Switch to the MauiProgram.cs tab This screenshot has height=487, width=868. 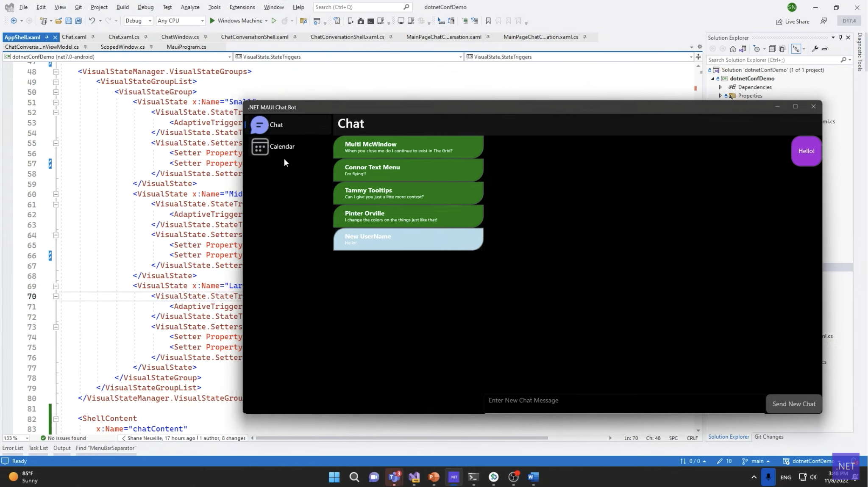coord(186,47)
